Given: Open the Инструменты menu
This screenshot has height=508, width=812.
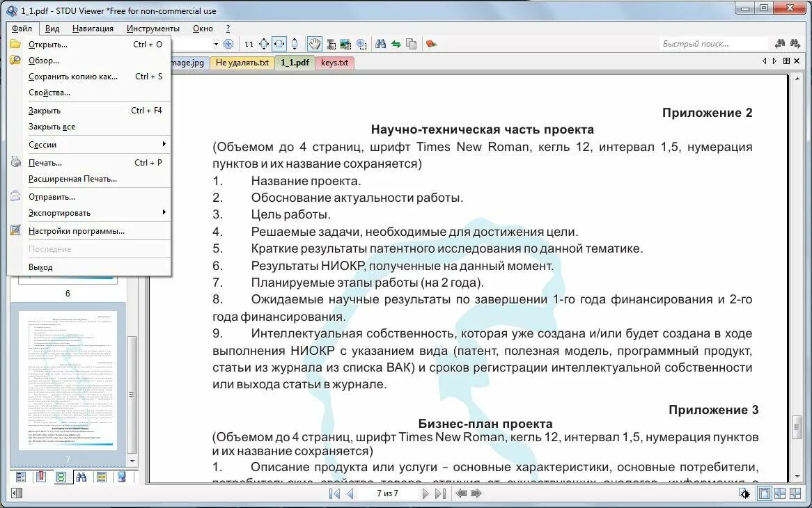Looking at the screenshot, I should pos(153,29).
